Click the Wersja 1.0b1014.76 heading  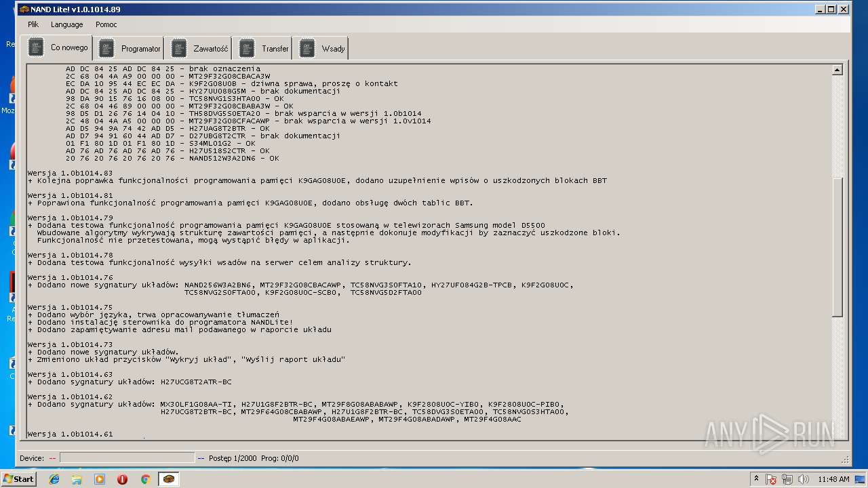pos(71,278)
